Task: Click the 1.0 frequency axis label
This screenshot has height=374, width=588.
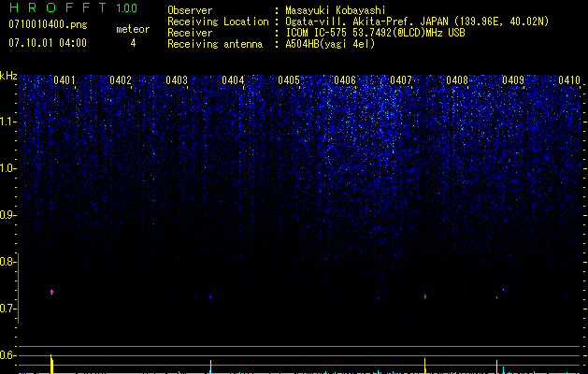Action: click(x=7, y=168)
